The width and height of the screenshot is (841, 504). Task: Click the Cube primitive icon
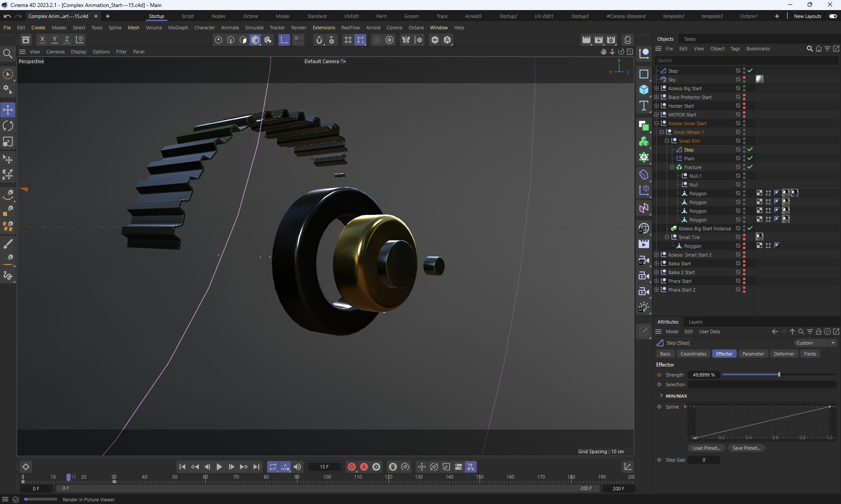tap(643, 90)
